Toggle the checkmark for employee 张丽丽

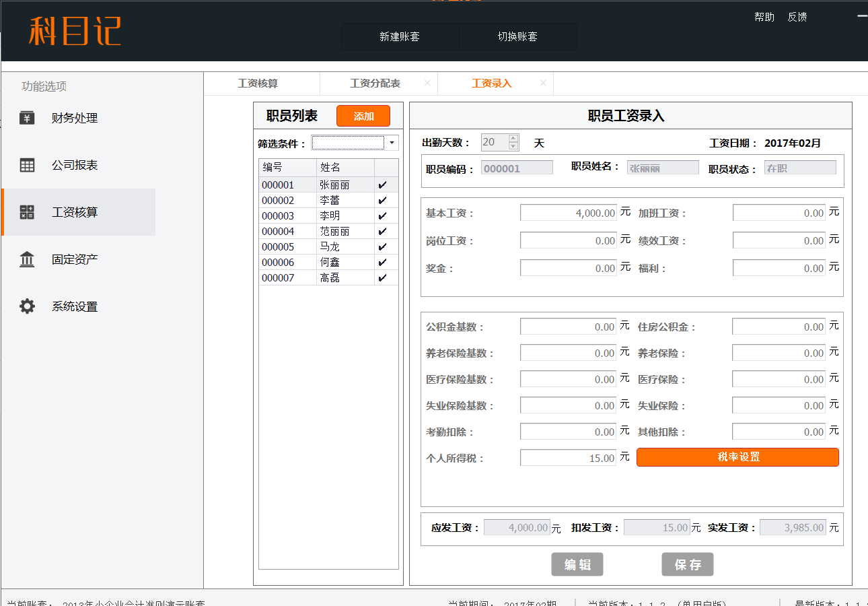(x=383, y=185)
